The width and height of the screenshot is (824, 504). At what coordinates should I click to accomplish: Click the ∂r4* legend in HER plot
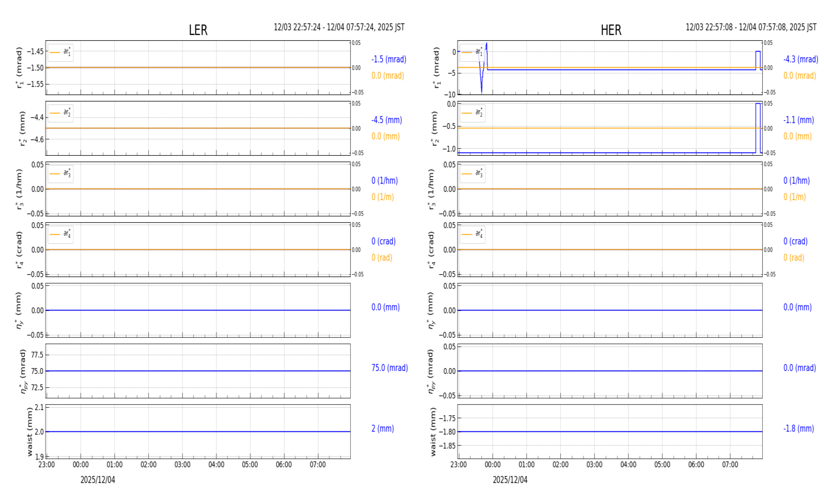click(x=473, y=235)
